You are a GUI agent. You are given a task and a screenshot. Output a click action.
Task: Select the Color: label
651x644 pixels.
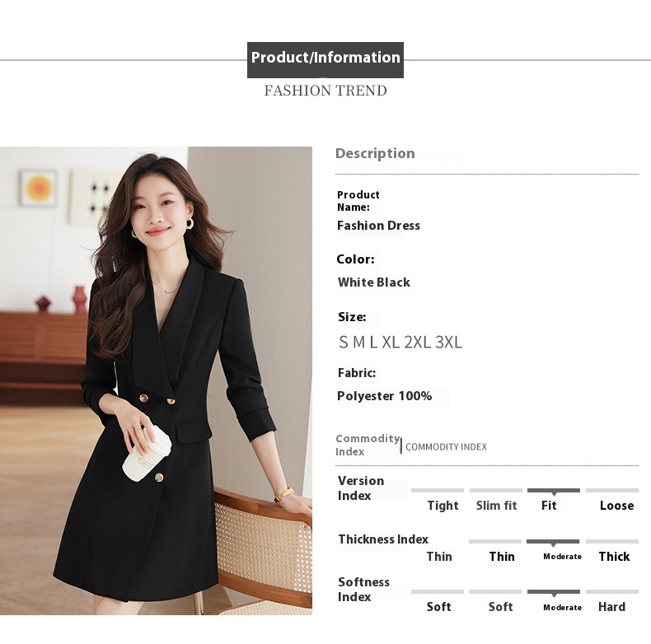pyautogui.click(x=355, y=259)
